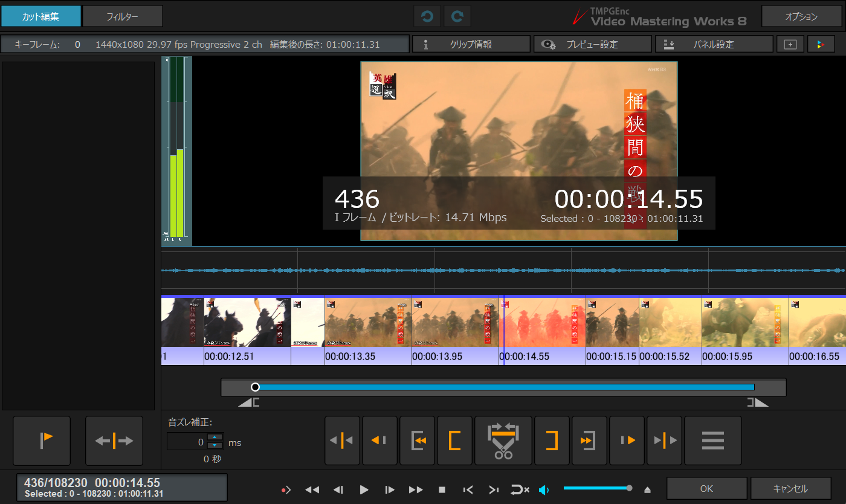The image size is (846, 504).
Task: Click the scissors cut-selection button
Action: tap(503, 441)
